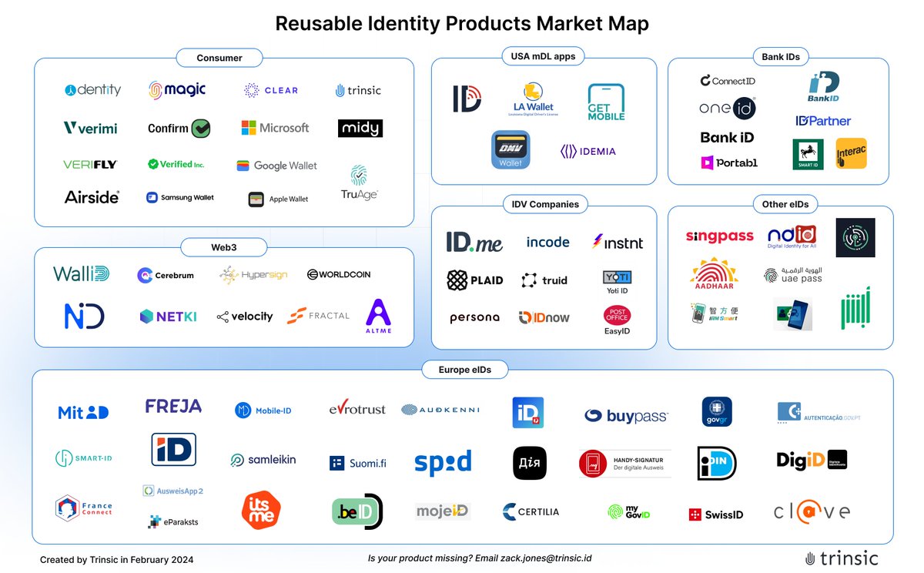Click the Singpass logo in Other eIDs
Screen dimensions: 924x573
[718, 236]
